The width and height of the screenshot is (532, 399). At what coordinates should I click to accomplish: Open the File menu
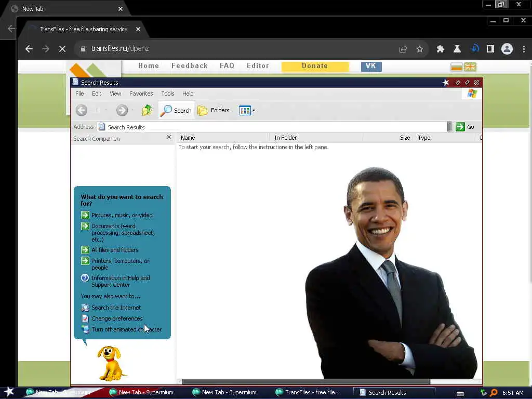(x=79, y=94)
